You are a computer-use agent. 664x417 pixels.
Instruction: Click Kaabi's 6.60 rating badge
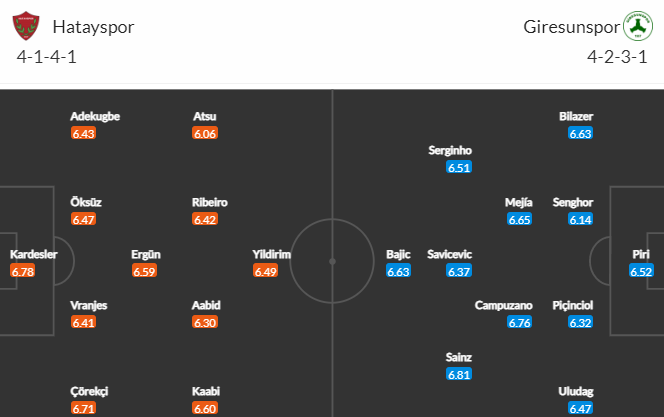205,409
